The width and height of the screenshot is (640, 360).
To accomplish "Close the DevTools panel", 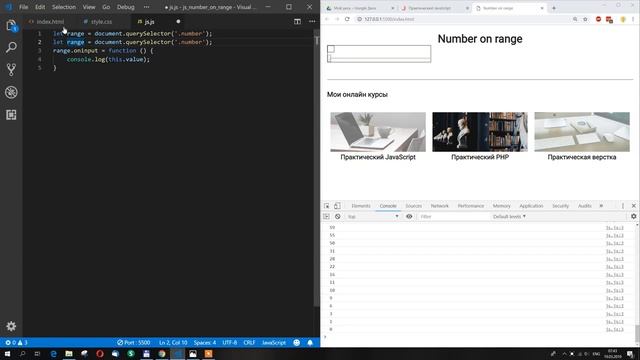I will 633,206.
